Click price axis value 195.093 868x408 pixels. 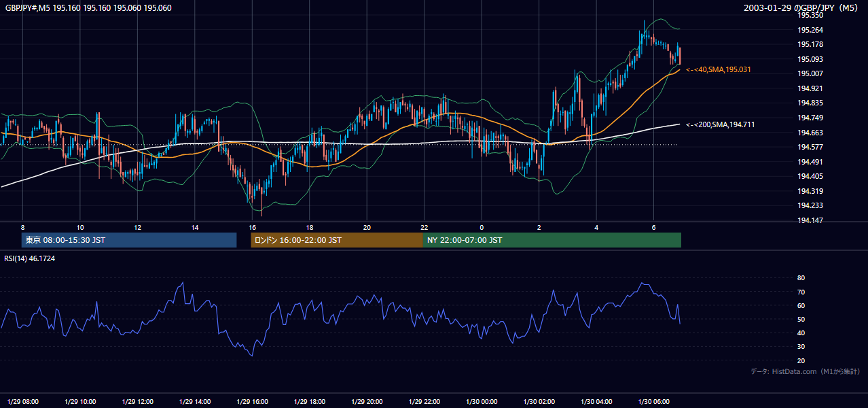point(810,59)
